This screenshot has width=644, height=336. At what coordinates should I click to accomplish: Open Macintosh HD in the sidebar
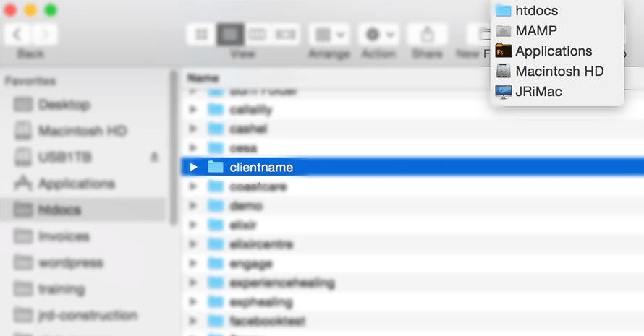pyautogui.click(x=82, y=131)
